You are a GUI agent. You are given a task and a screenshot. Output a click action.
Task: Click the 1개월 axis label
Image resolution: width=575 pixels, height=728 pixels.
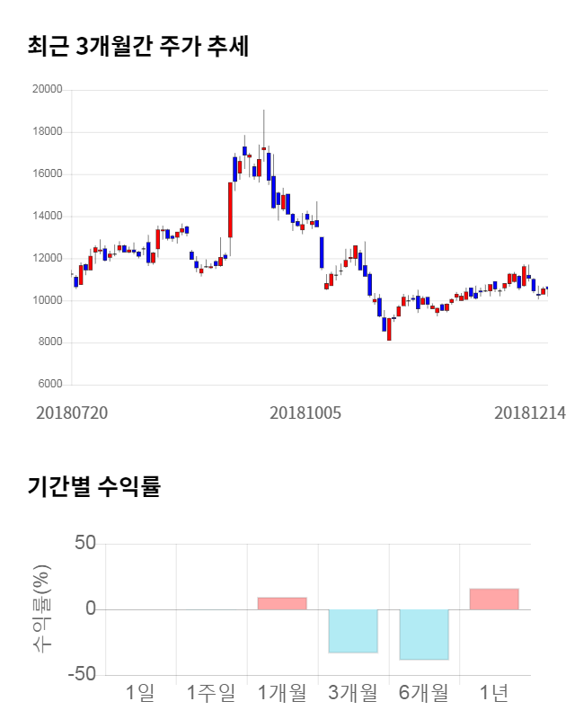[282, 692]
